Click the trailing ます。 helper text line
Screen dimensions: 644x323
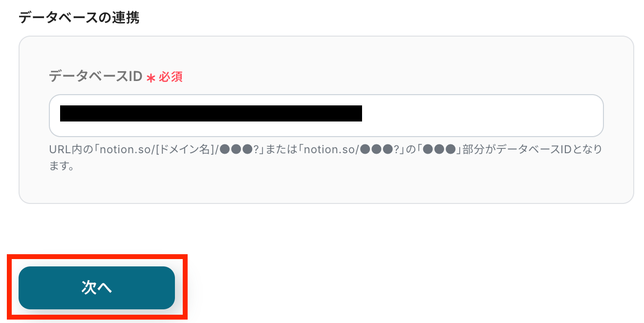click(62, 166)
